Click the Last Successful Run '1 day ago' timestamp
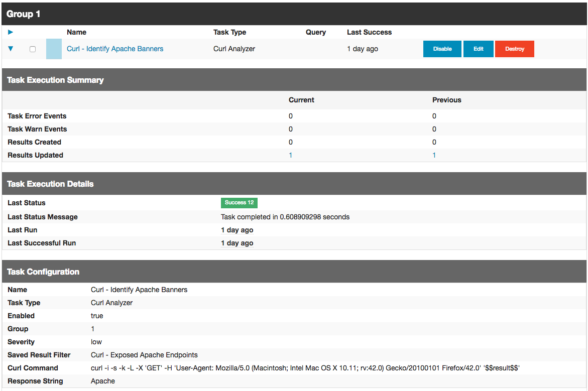 [x=237, y=243]
